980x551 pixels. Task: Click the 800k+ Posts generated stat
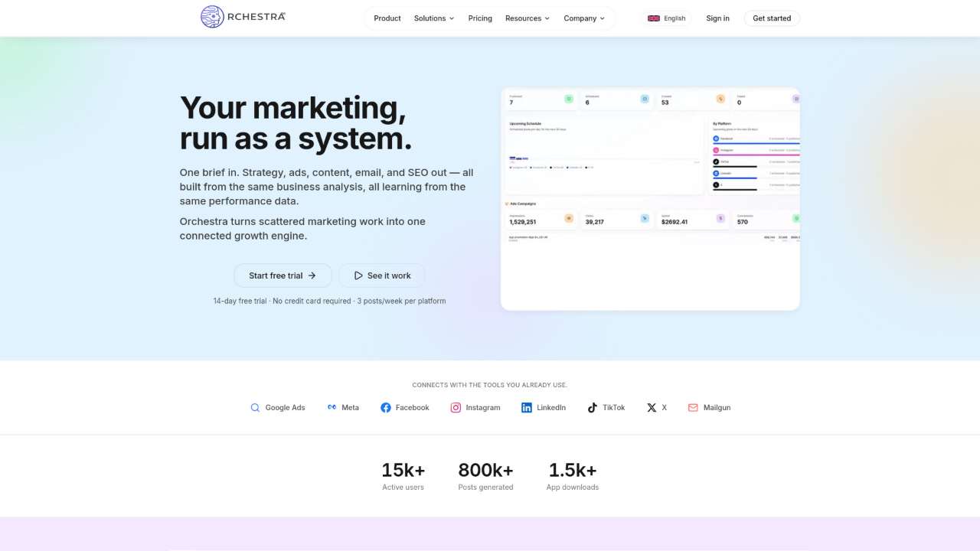(x=485, y=476)
